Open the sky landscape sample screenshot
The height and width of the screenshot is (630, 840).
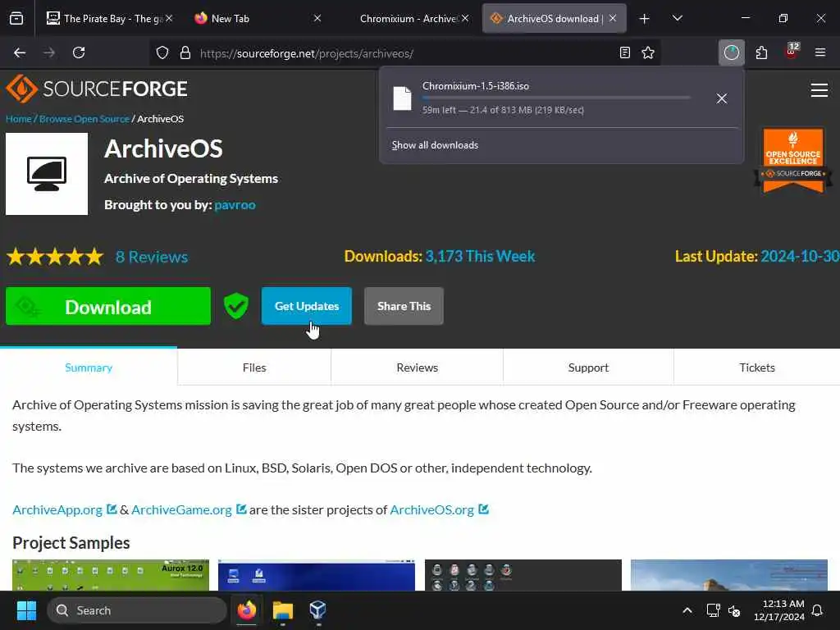point(729,575)
